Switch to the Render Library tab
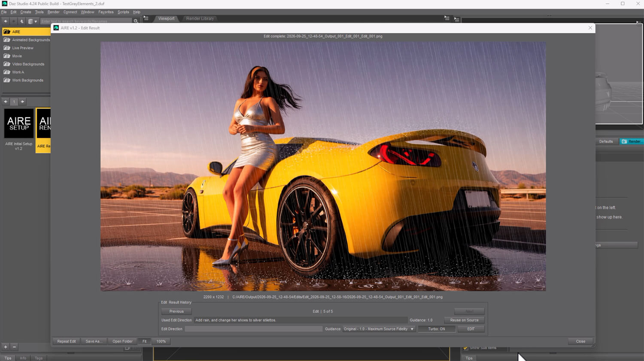Screen dimensions: 644x361 [x=200, y=18]
